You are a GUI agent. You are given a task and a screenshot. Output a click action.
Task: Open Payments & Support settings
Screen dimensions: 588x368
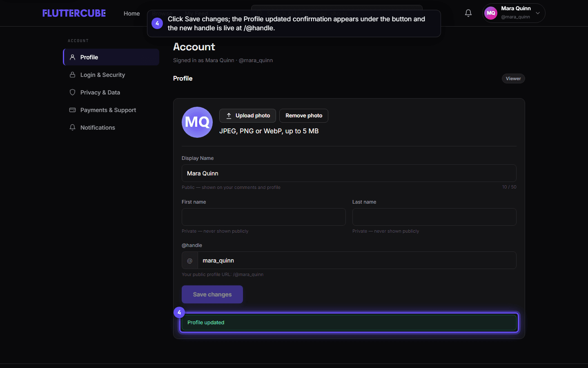coord(111,110)
